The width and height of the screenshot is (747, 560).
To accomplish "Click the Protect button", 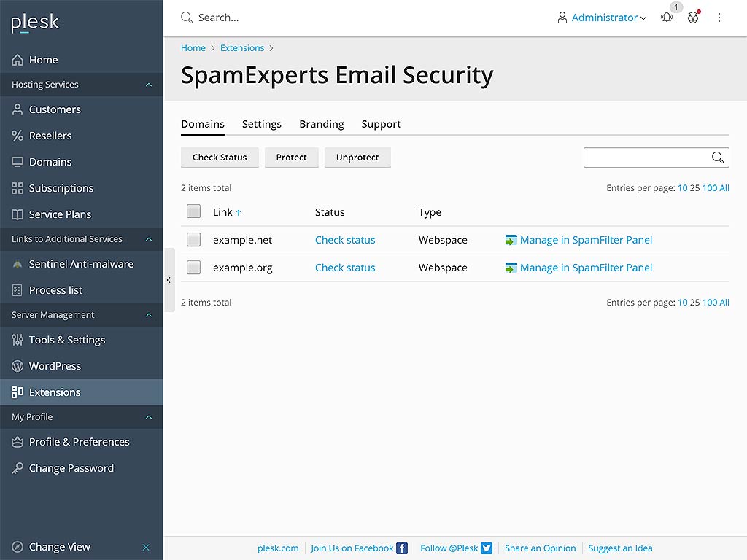I will (x=291, y=157).
